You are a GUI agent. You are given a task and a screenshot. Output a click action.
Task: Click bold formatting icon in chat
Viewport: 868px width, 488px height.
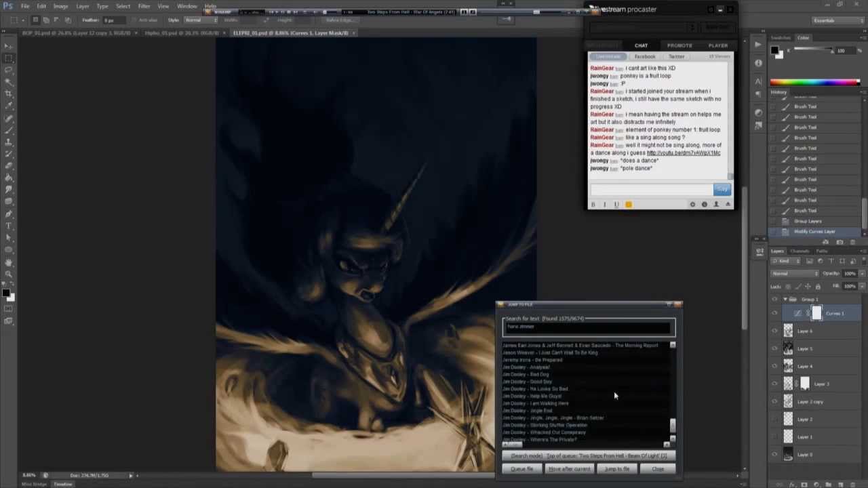click(x=593, y=204)
